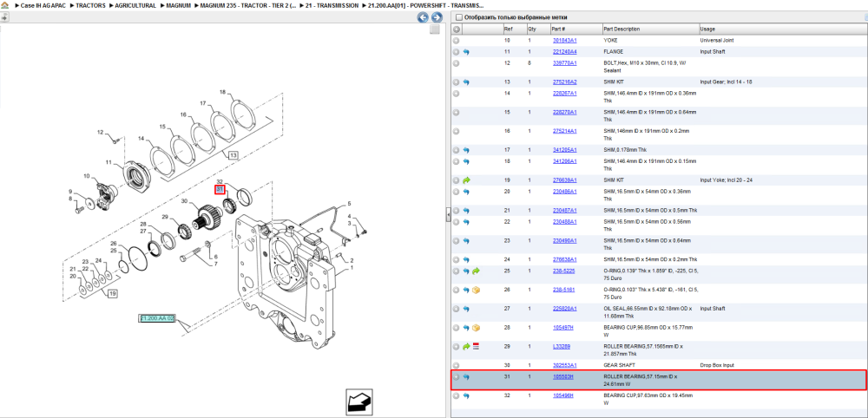Click the blue arrow icon in row 20
Screen dimensions: 868x418
tap(466, 192)
